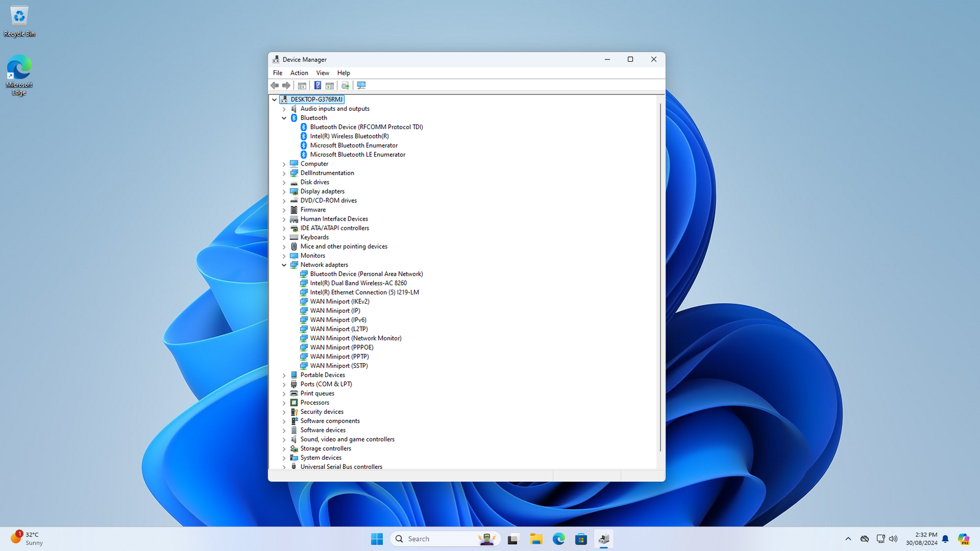Click the Back arrow toolbar icon
The width and height of the screenshot is (980, 551).
coord(275,86)
